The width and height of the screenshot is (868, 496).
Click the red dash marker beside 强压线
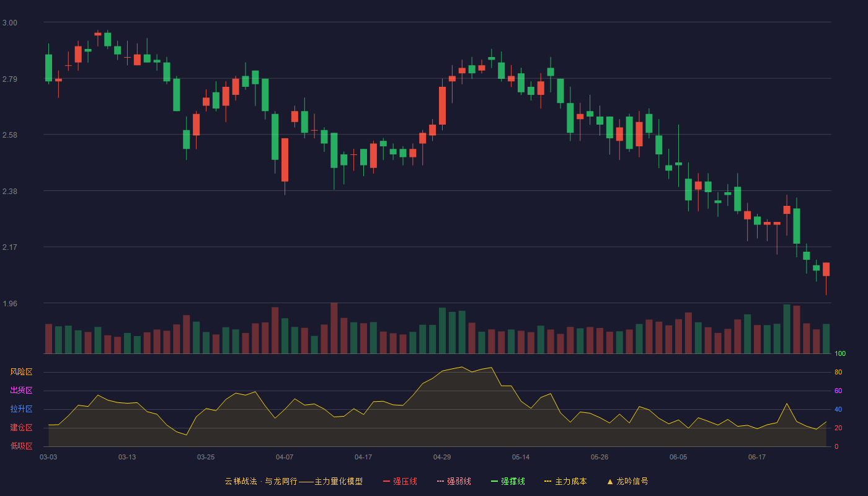pyautogui.click(x=386, y=481)
